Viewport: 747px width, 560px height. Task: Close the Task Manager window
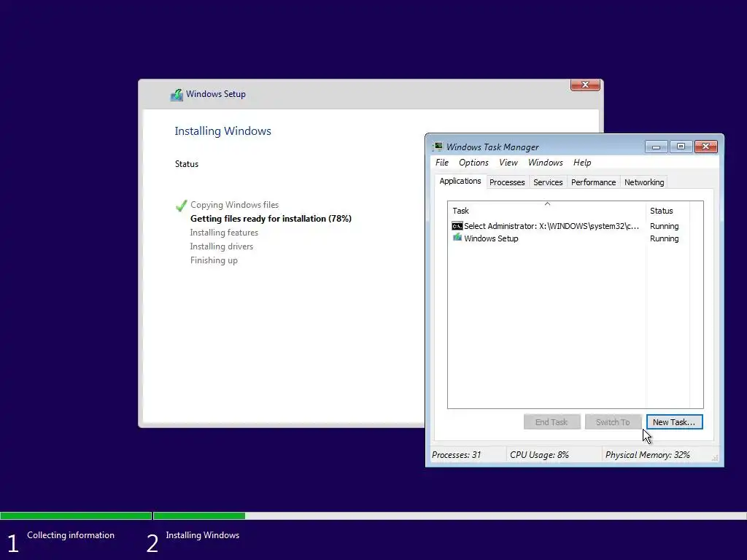[706, 147]
